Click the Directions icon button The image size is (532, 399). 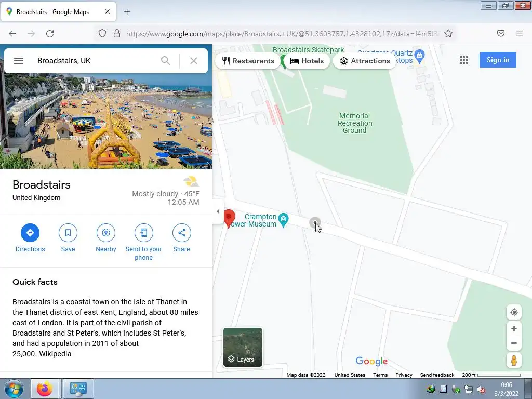coord(30,233)
